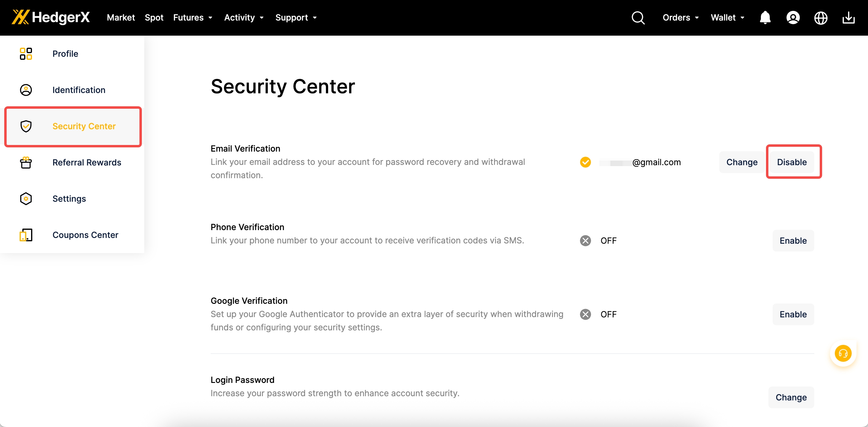Disable Email Verification
Viewport: 868px width, 427px height.
pyautogui.click(x=792, y=162)
